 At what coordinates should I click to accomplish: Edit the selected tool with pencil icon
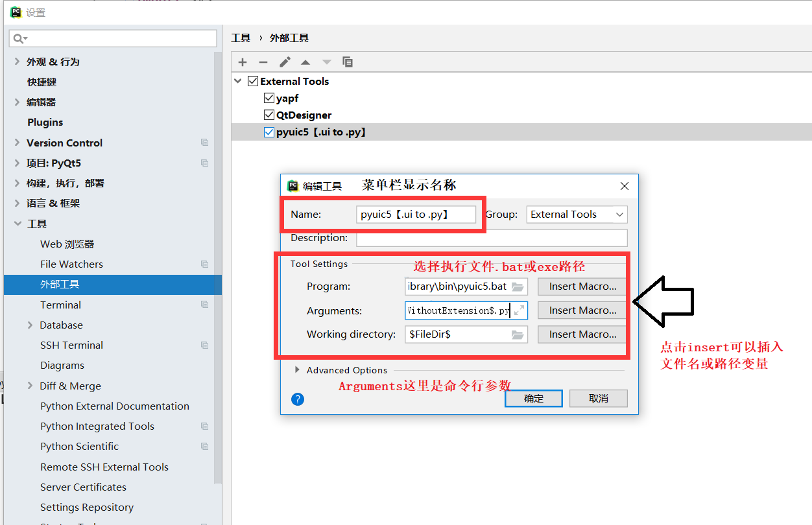pos(285,62)
